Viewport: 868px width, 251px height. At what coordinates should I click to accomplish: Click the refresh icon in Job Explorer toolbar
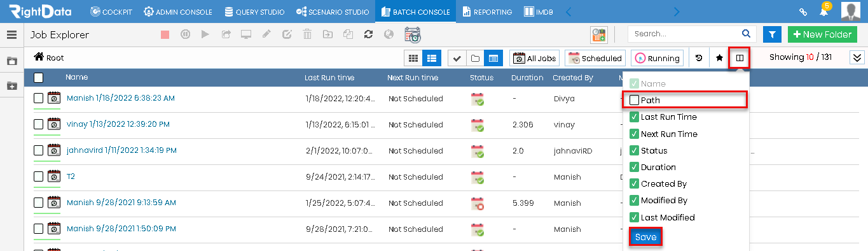(368, 34)
